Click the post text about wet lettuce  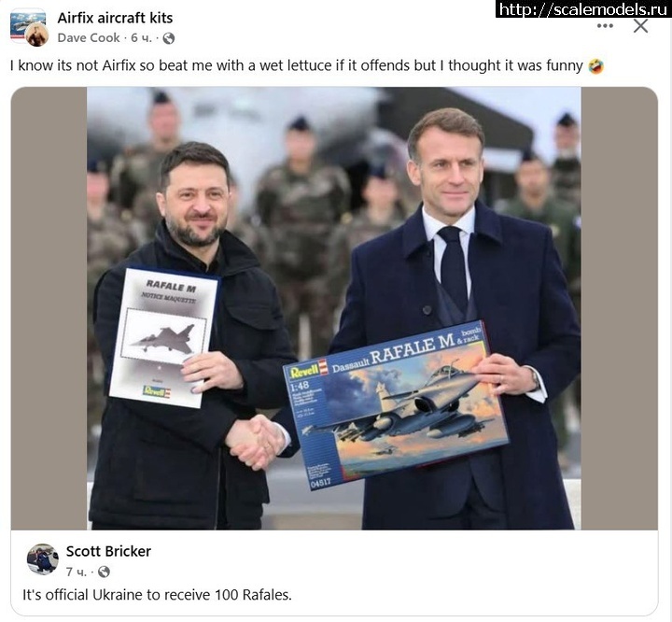(296, 65)
